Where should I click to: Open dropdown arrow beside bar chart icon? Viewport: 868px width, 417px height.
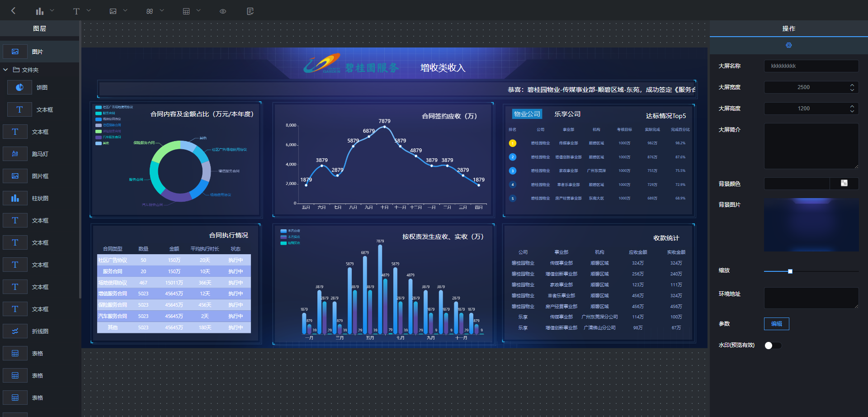pyautogui.click(x=52, y=10)
